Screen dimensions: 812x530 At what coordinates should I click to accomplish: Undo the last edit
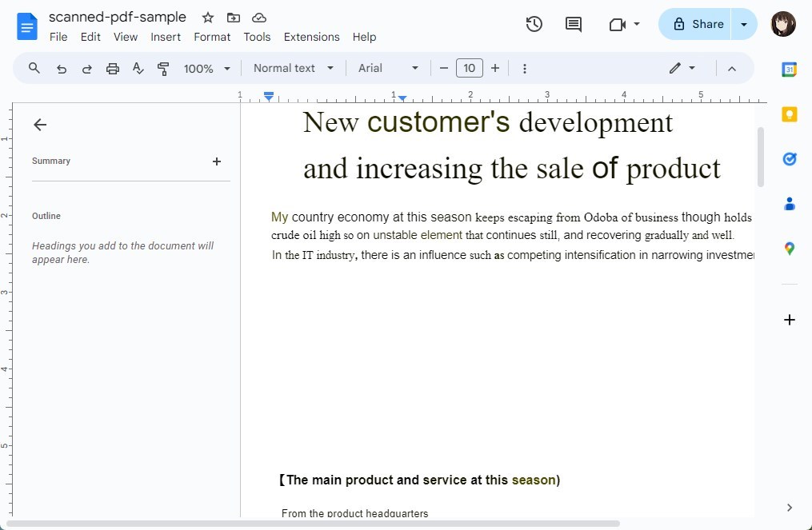(x=61, y=68)
